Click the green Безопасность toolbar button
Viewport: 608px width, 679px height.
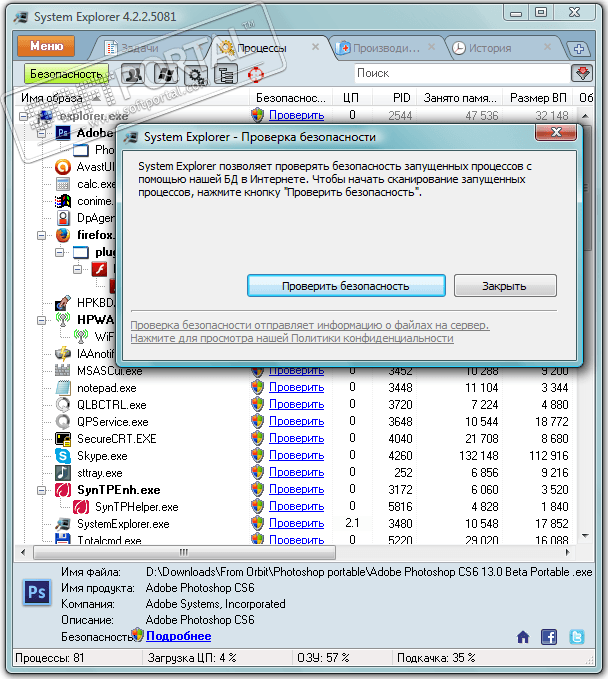66,74
